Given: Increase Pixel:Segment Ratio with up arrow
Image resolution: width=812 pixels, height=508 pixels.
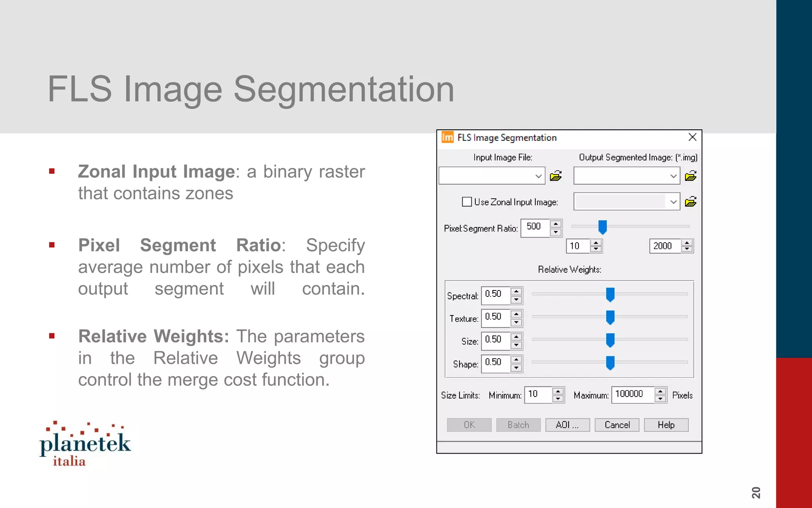Looking at the screenshot, I should pyautogui.click(x=556, y=224).
